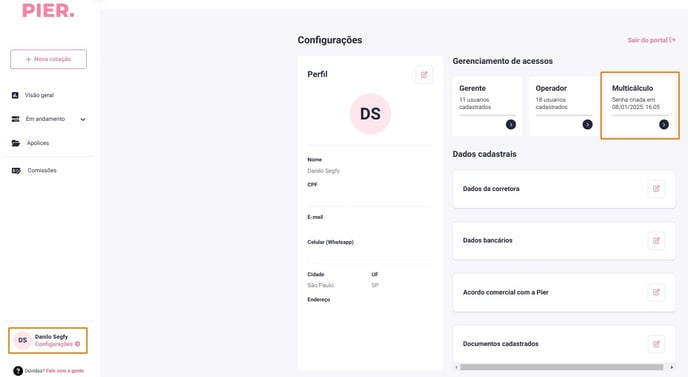Open the Multicálculo arrow circle icon
The image size is (688, 377).
tap(664, 125)
